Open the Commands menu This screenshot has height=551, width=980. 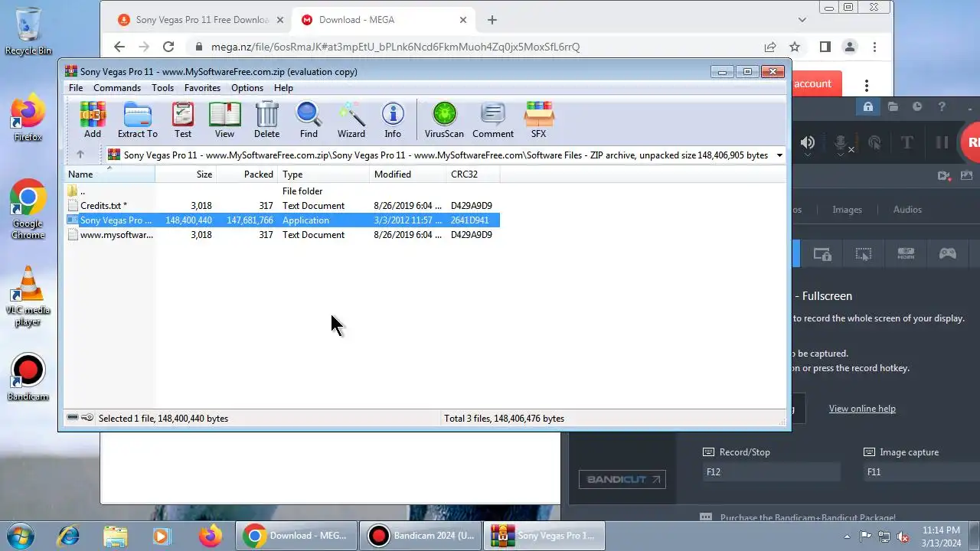click(x=117, y=88)
